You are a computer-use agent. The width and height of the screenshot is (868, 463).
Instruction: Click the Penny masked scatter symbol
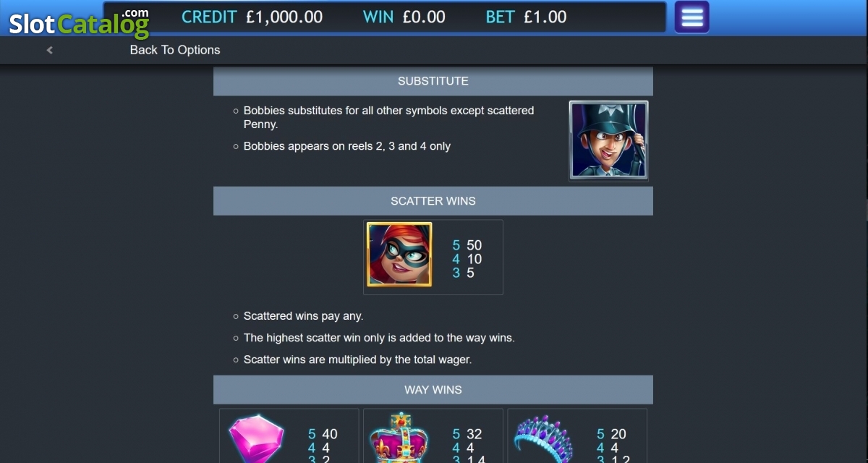pyautogui.click(x=399, y=255)
